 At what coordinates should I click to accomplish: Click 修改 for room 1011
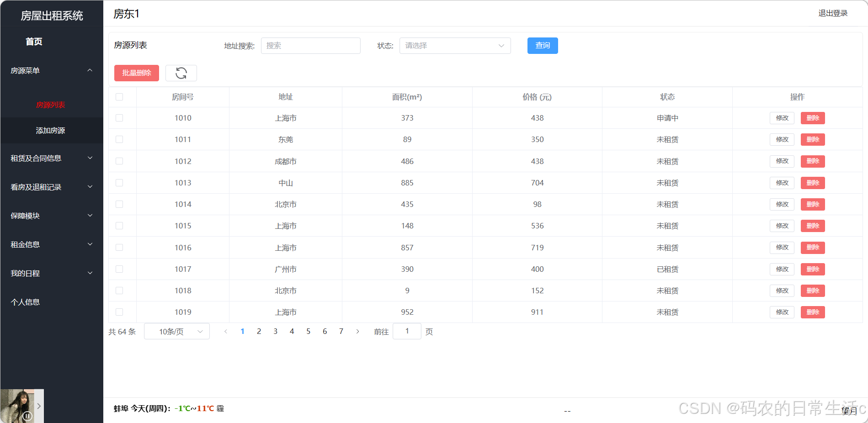pos(782,139)
